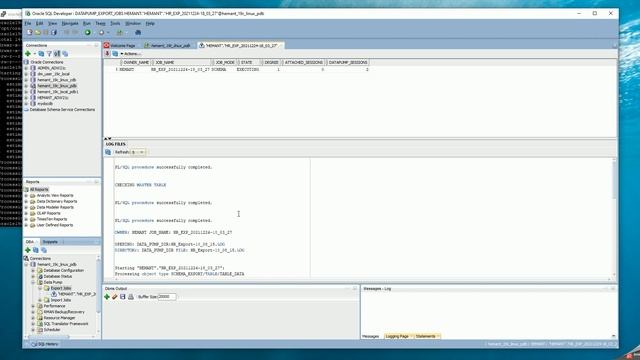Select the Statements tab in Messages panel
The width and height of the screenshot is (640, 360).
tap(426, 336)
